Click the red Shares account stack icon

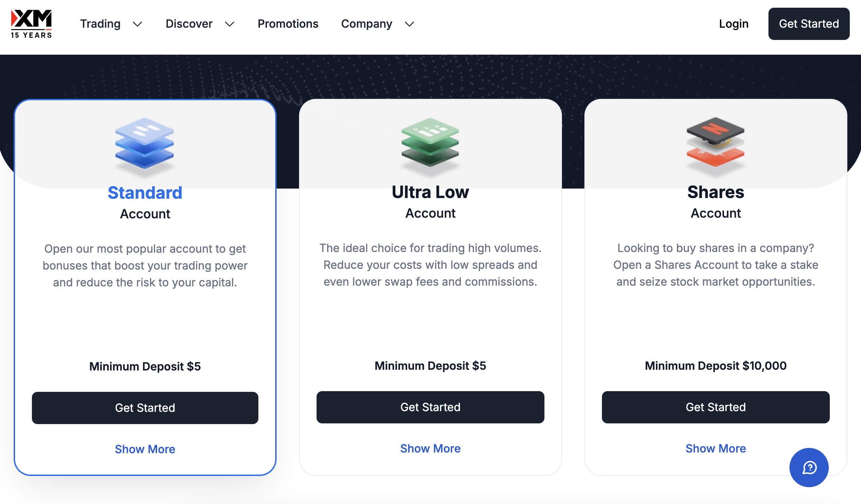pos(716,144)
